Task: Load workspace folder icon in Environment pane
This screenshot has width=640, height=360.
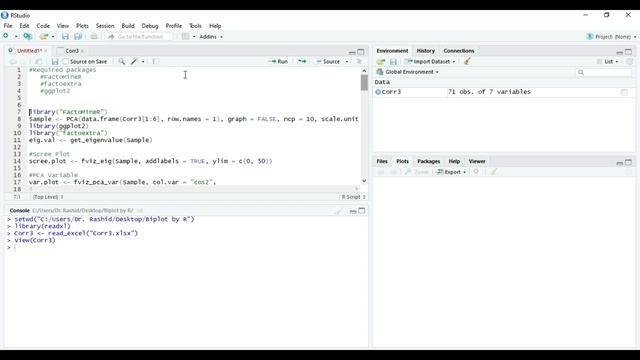Action: (380, 62)
